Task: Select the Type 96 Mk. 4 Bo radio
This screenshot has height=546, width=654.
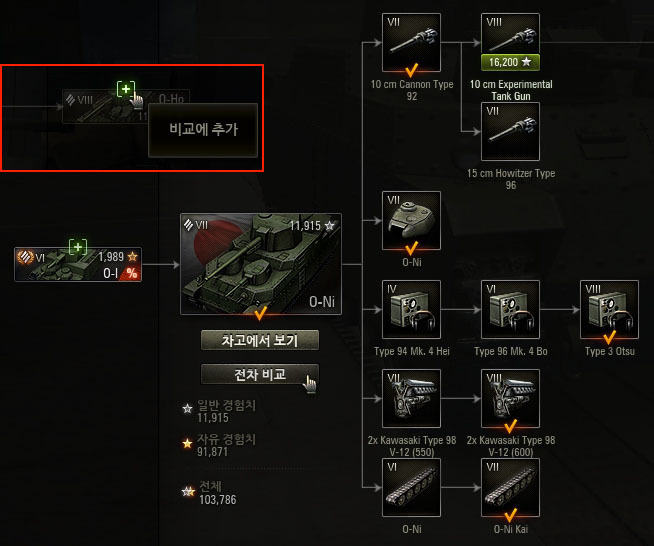Action: tap(510, 309)
